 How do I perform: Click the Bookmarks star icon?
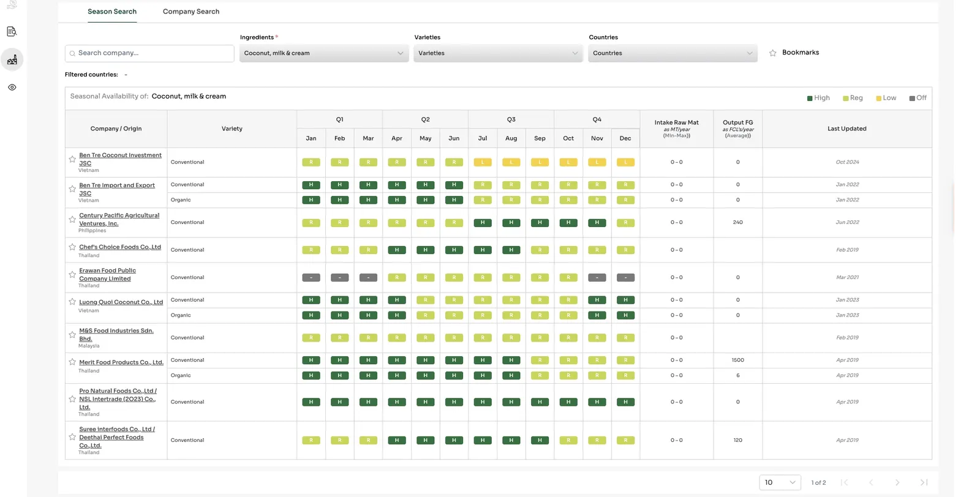pyautogui.click(x=773, y=53)
